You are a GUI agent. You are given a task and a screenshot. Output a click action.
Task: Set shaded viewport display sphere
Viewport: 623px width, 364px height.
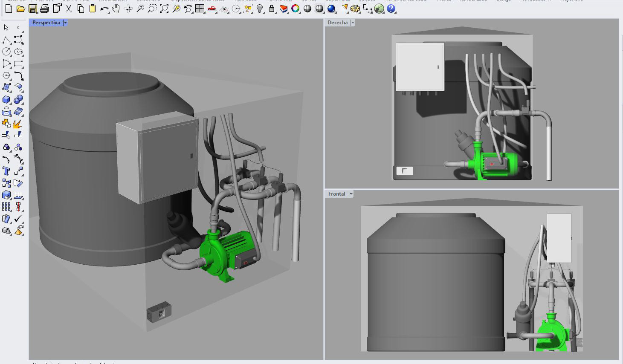click(x=307, y=9)
